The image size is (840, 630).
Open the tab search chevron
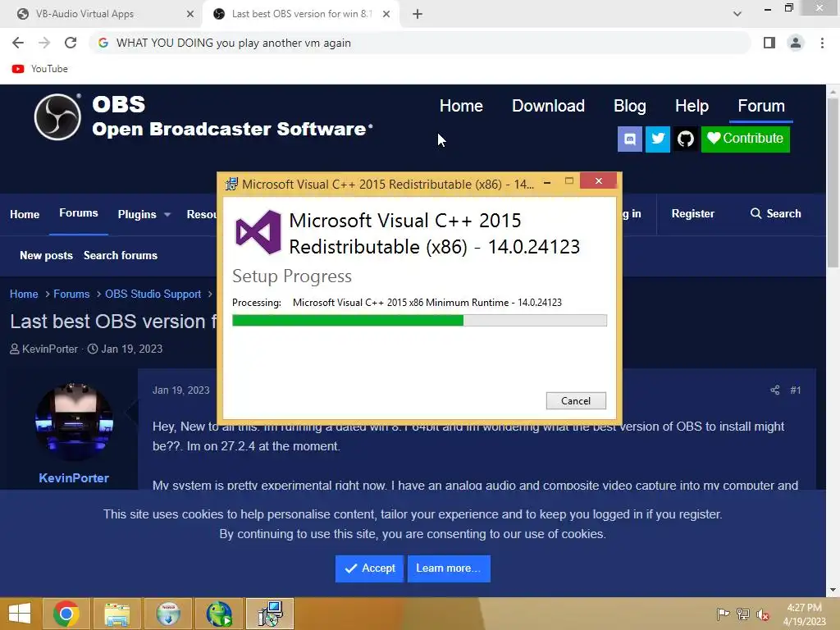click(737, 14)
